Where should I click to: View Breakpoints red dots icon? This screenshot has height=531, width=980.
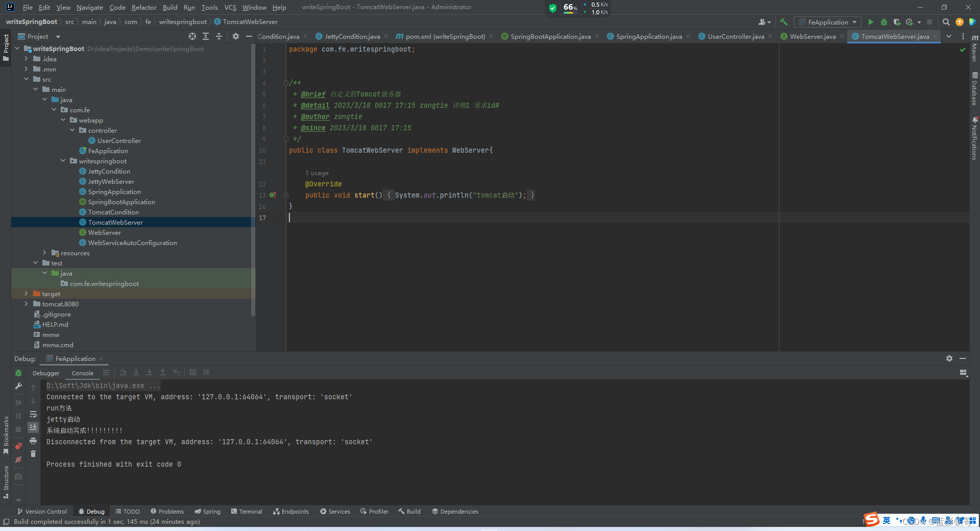18,446
